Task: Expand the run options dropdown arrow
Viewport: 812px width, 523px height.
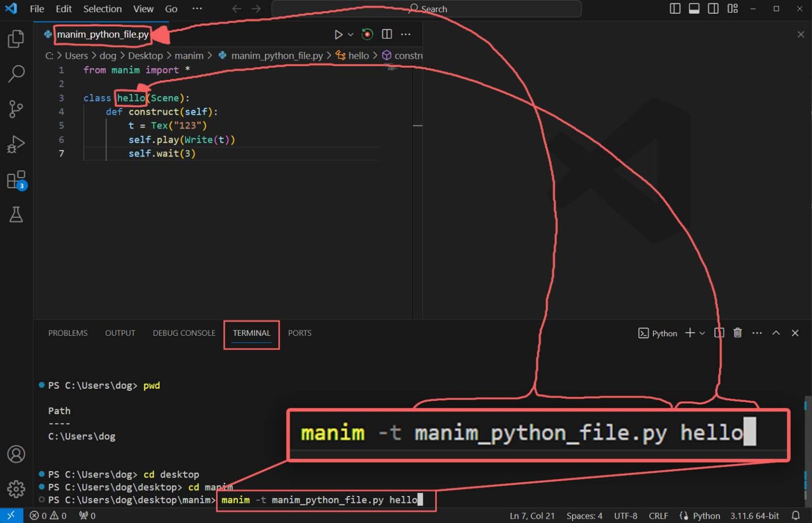Action: (x=350, y=34)
